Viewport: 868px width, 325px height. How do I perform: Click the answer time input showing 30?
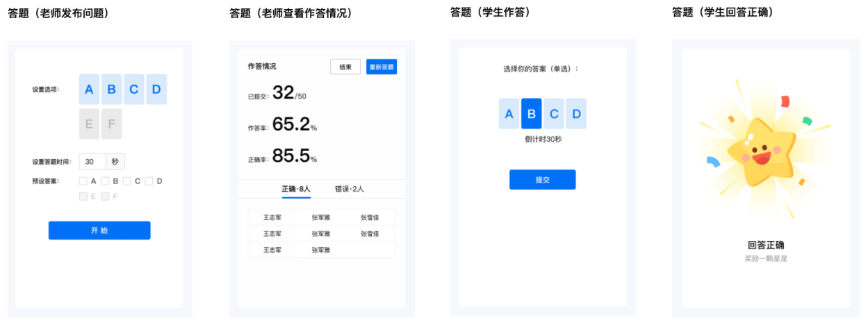click(92, 162)
